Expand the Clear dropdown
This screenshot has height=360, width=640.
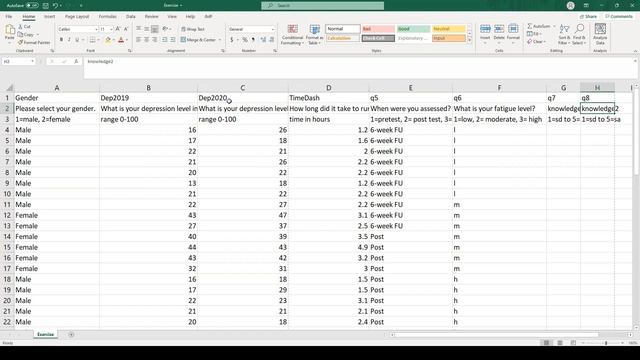point(544,42)
